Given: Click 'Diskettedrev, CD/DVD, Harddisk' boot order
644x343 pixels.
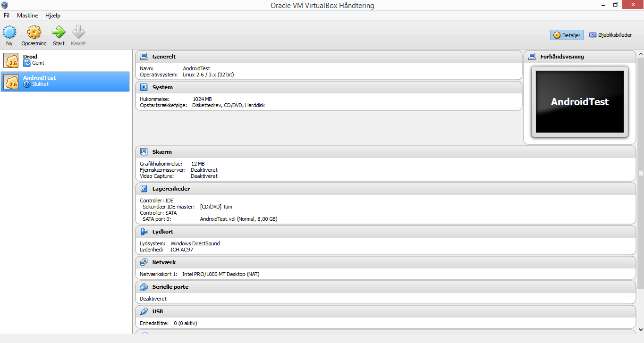Looking at the screenshot, I should pyautogui.click(x=229, y=105).
